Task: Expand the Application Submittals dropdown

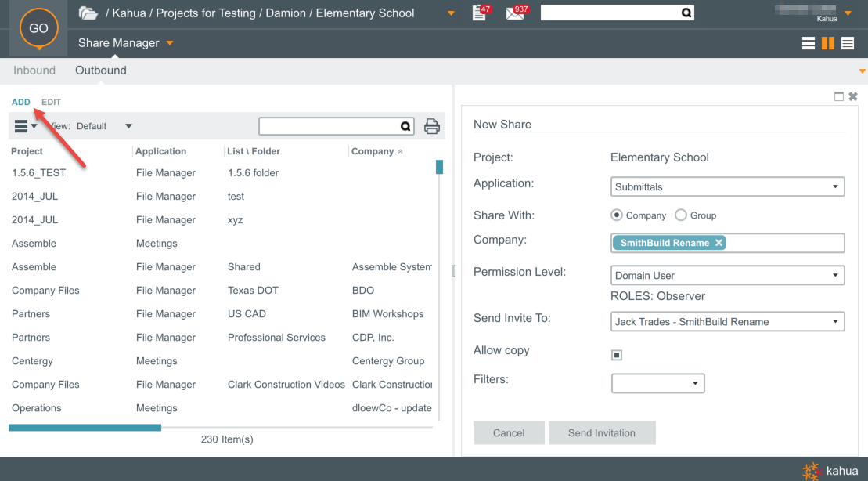Action: tap(727, 187)
